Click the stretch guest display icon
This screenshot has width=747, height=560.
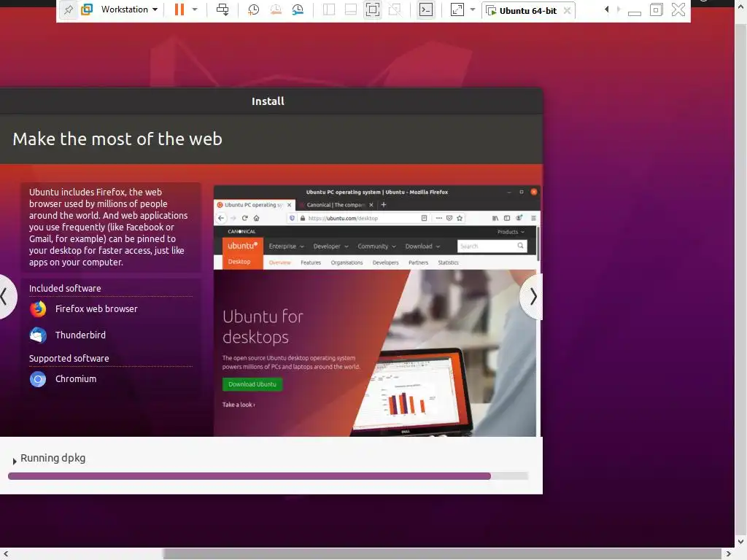[457, 9]
